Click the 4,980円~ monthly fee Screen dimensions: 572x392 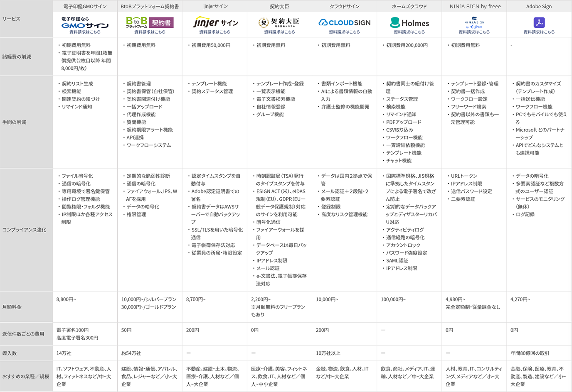coord(455,299)
